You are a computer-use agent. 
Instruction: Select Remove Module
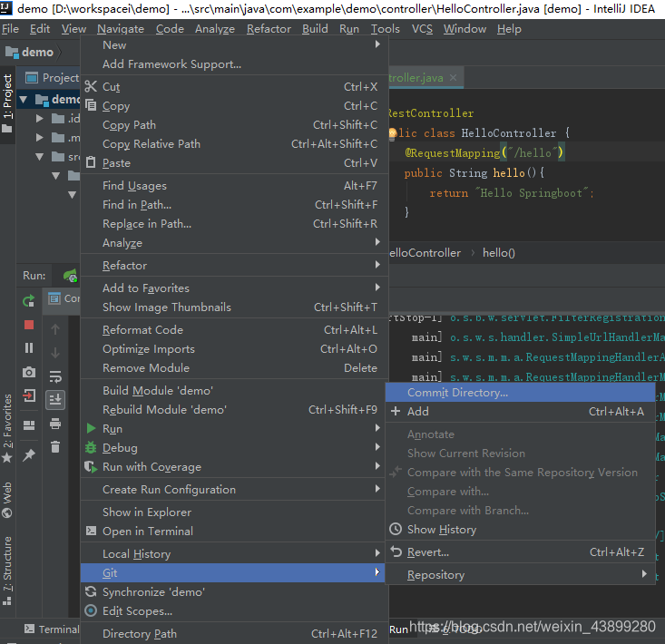click(234, 368)
